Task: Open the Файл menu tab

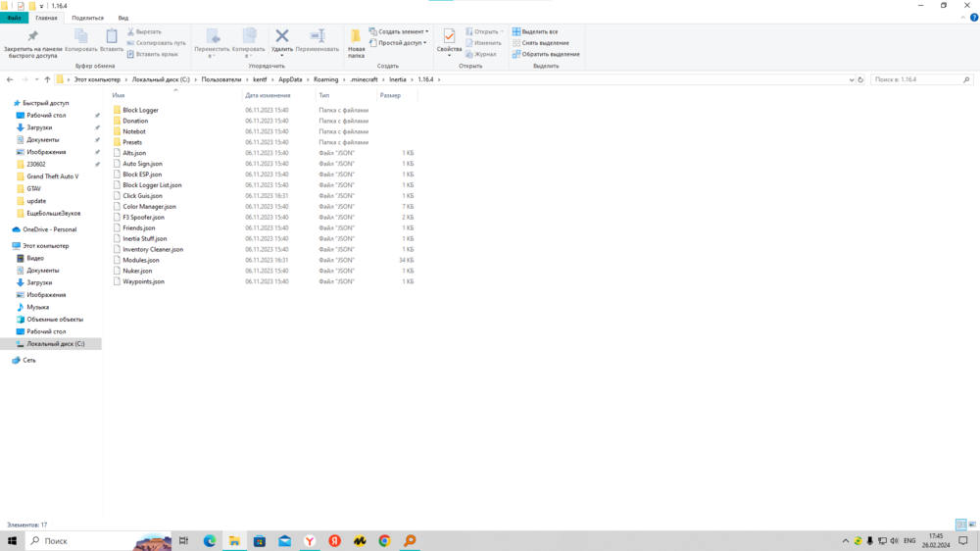Action: (14, 18)
